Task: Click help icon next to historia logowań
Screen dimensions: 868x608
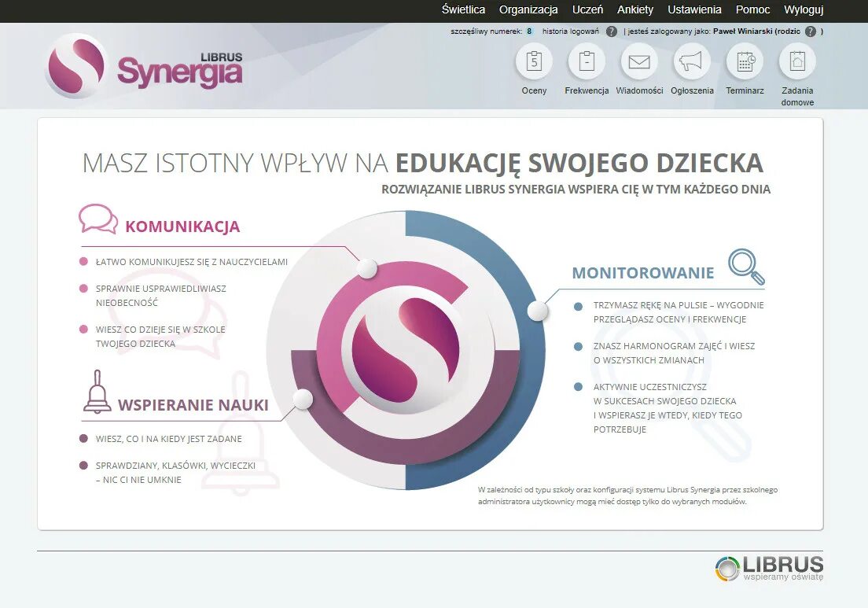Action: click(611, 31)
